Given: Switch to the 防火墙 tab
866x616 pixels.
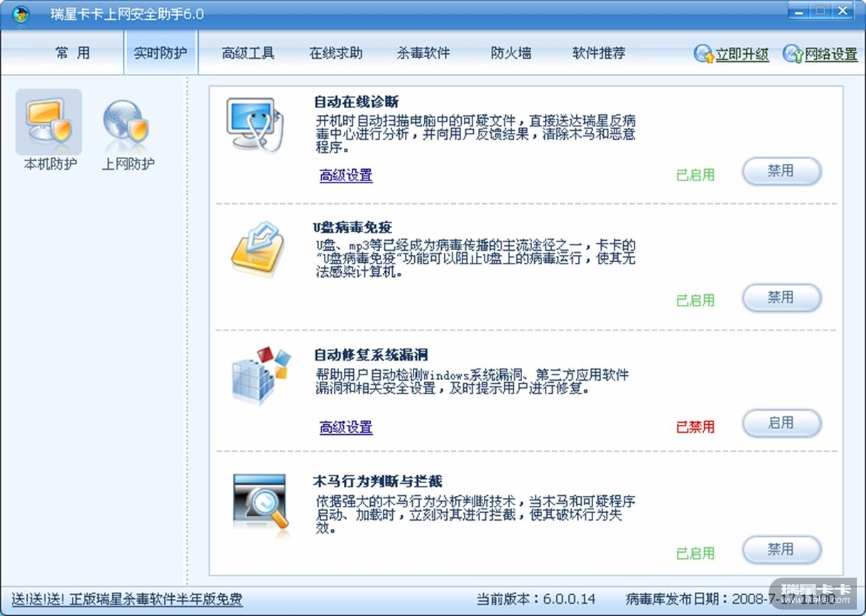Looking at the screenshot, I should [x=511, y=53].
